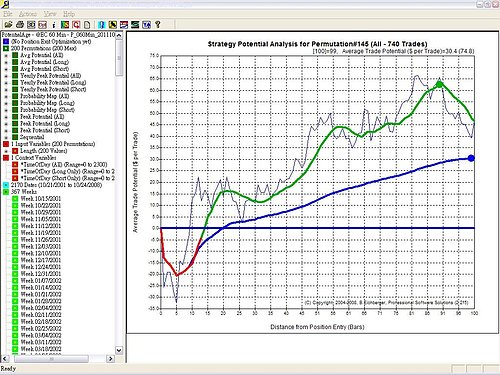Click the blue No Position Exit Optimization icon
500x375 pixels.
(6, 42)
